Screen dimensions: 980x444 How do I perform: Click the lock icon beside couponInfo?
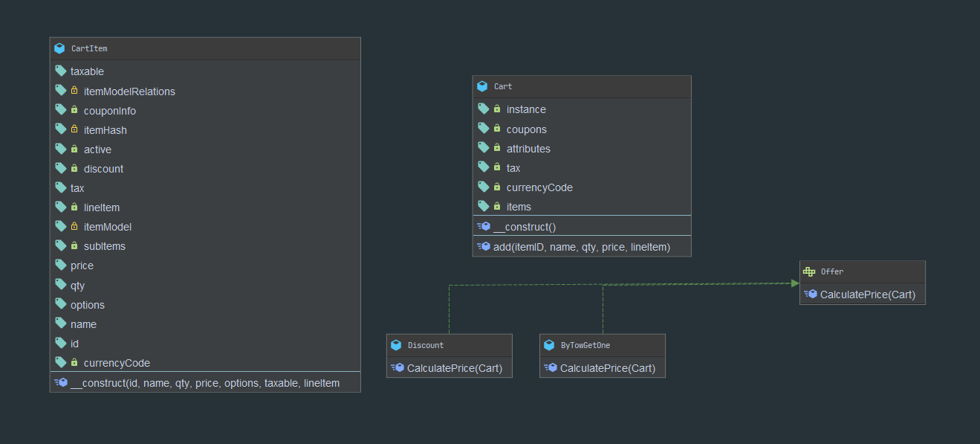(74, 110)
